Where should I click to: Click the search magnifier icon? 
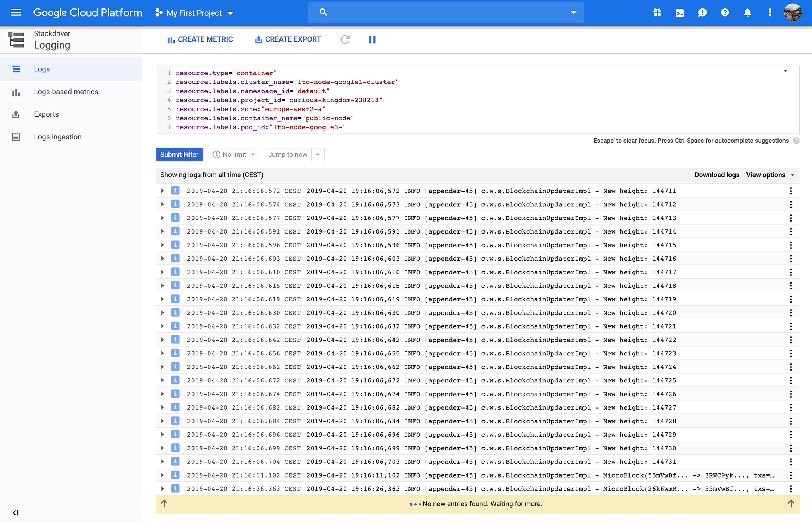click(x=323, y=12)
